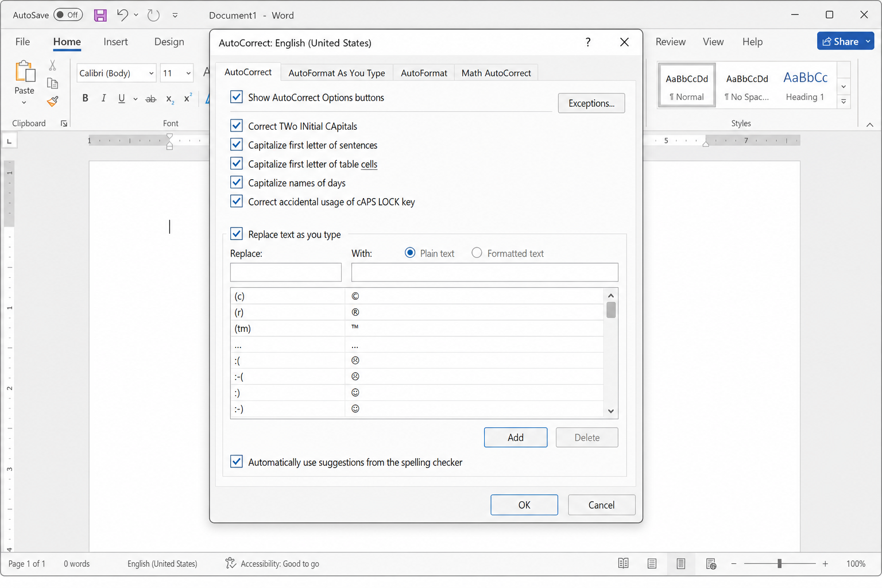The height and width of the screenshot is (588, 882).
Task: Open Customize Quick Access Toolbar dropdown
Action: pyautogui.click(x=175, y=16)
